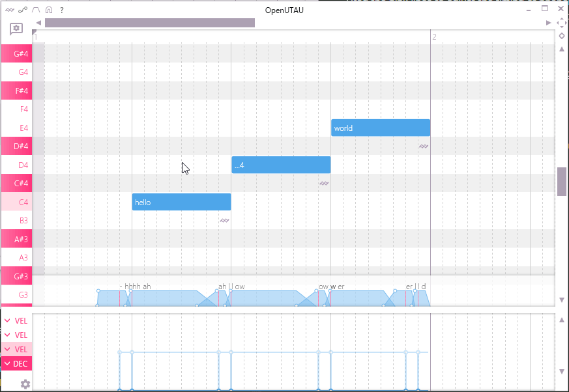This screenshot has width=569, height=392.
Task: Click the G4 piano key
Action: [x=16, y=72]
